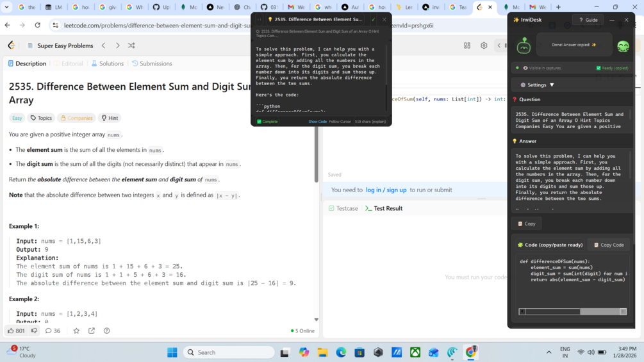This screenshot has width=644, height=362.
Task: Share the problem with share icon
Action: [92, 331]
